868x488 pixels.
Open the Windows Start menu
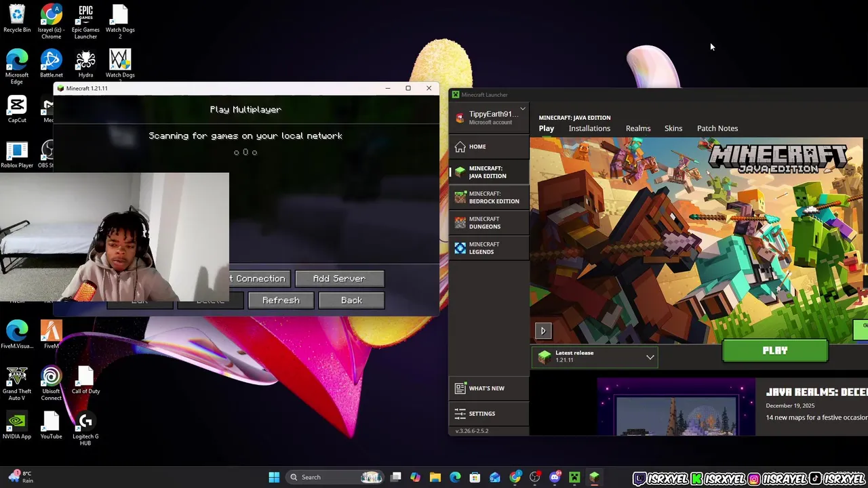coord(274,477)
